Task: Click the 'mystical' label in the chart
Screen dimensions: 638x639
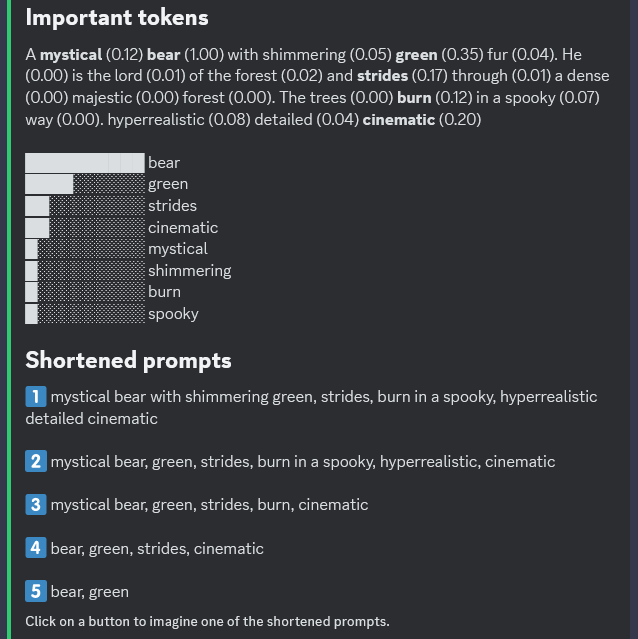Action: click(178, 249)
